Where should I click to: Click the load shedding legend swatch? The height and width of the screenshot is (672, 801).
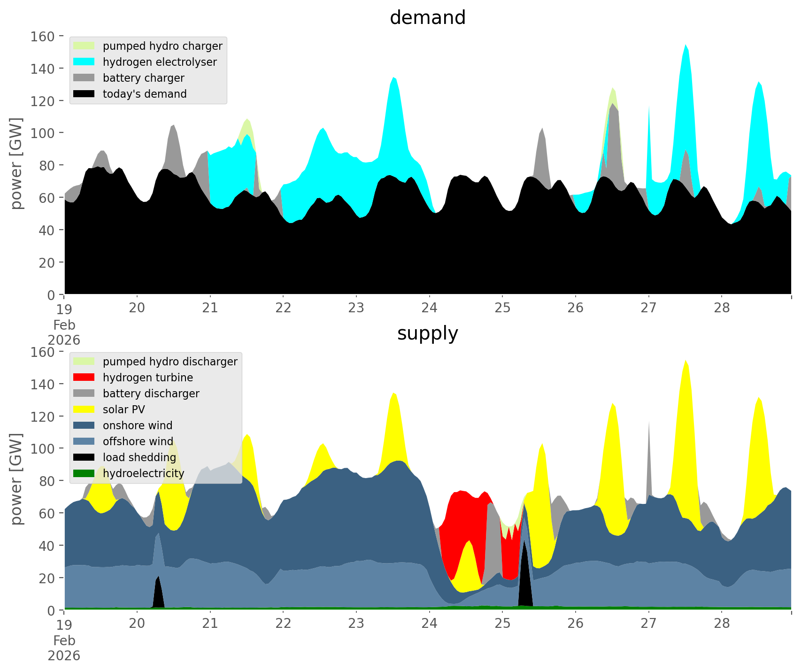tap(84, 457)
